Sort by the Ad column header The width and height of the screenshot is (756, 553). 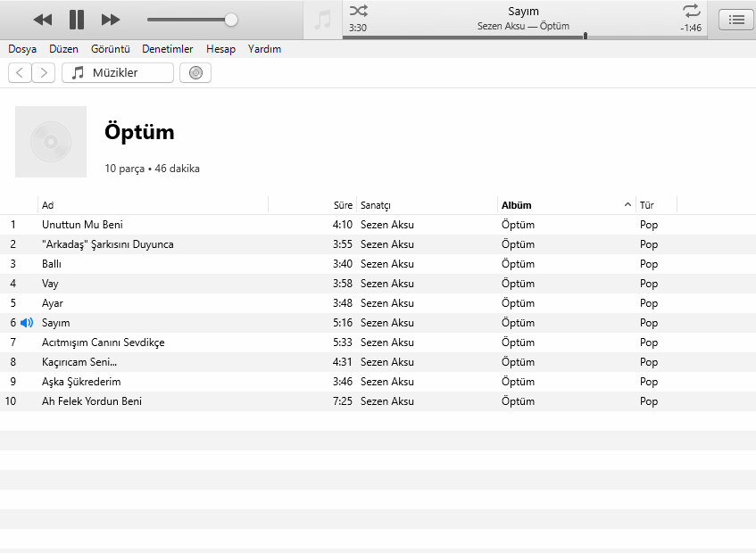pos(153,205)
